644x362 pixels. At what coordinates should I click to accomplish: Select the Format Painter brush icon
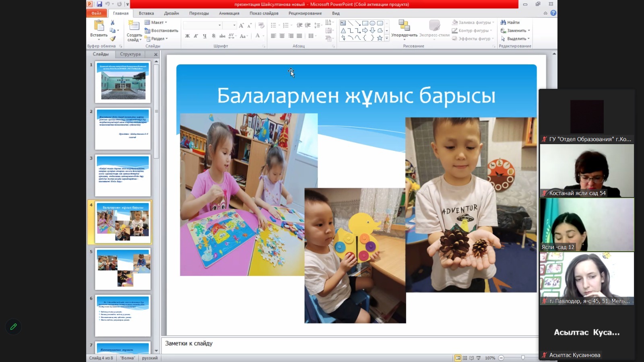point(113,39)
